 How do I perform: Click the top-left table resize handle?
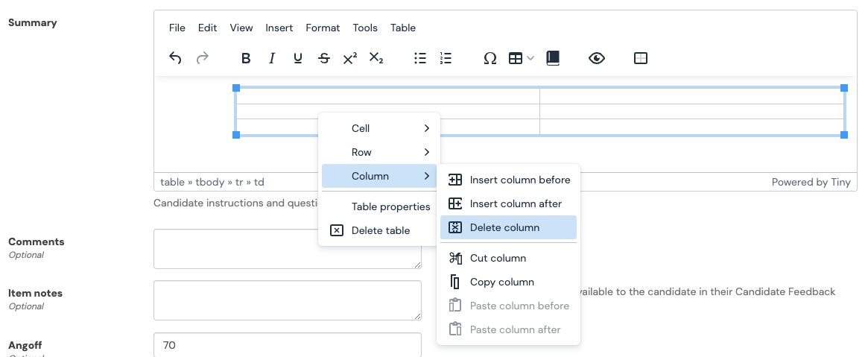pos(236,88)
